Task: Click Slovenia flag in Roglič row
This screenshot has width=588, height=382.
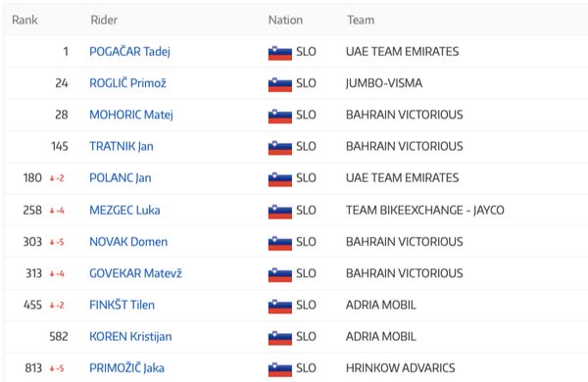Action: point(279,84)
